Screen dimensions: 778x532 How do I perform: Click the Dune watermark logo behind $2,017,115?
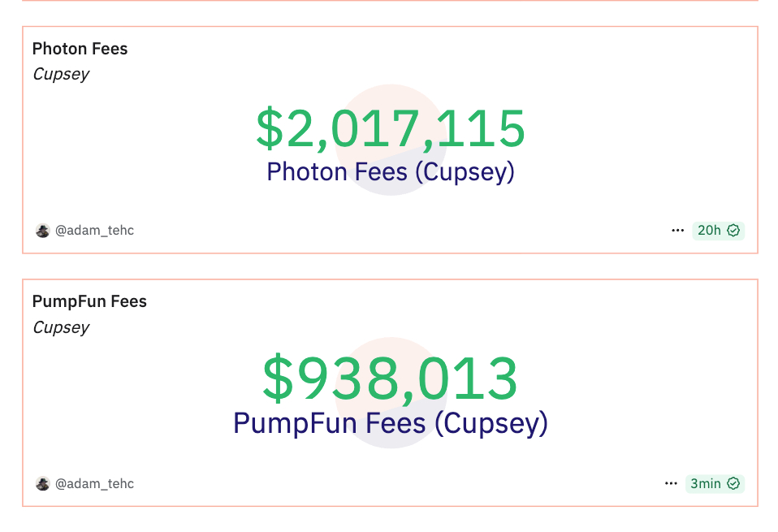pos(391,140)
